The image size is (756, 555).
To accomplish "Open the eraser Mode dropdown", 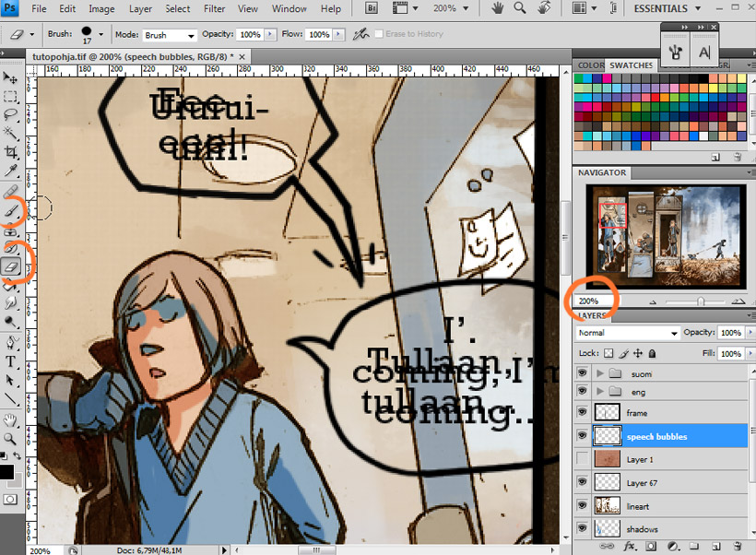I will (170, 35).
